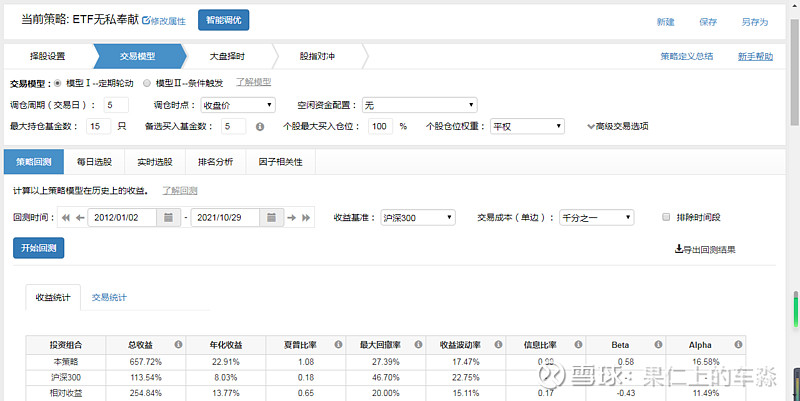This screenshot has height=401, width=800.
Task: Open the 收益基准 沪深300 dropdown
Action: tap(418, 218)
